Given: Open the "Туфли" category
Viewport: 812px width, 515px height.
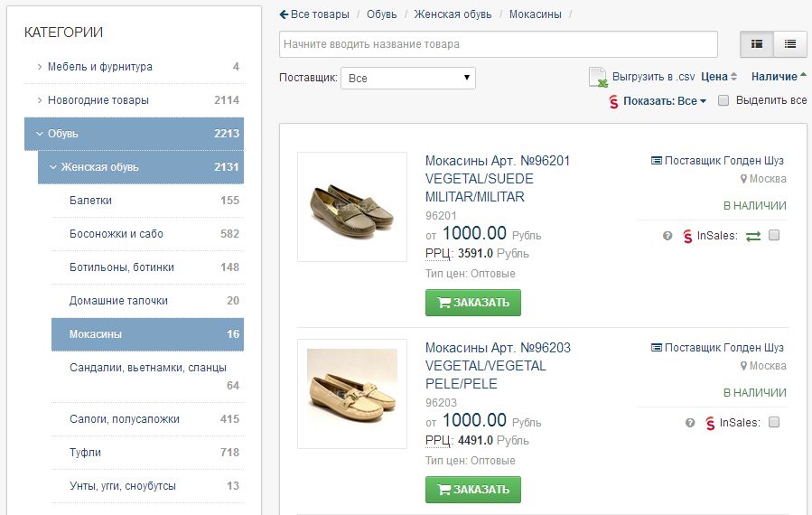Looking at the screenshot, I should click(x=85, y=453).
